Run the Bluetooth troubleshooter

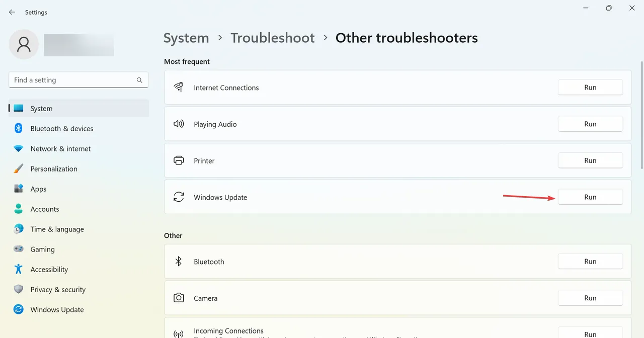[x=590, y=262]
